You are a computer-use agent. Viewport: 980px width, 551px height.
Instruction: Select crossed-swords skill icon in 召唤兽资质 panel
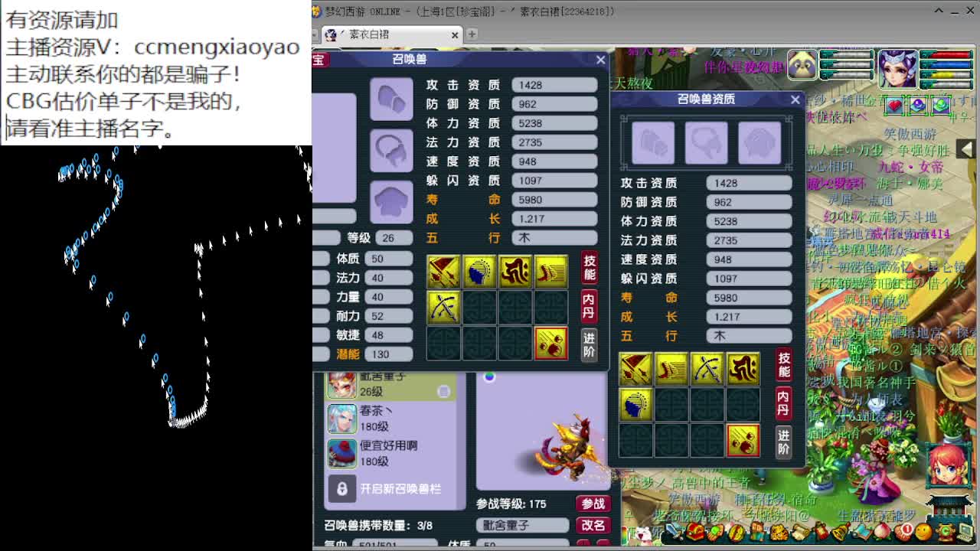[x=707, y=368]
